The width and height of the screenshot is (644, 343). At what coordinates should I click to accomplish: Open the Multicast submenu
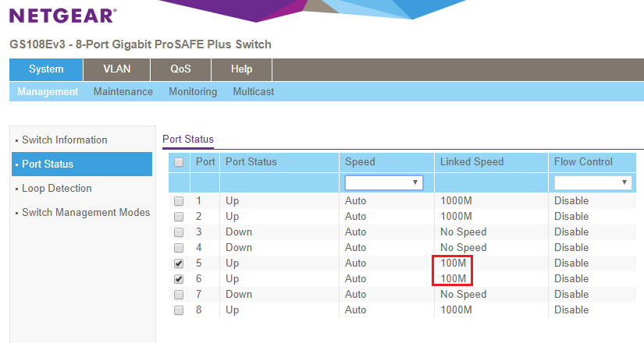point(253,92)
